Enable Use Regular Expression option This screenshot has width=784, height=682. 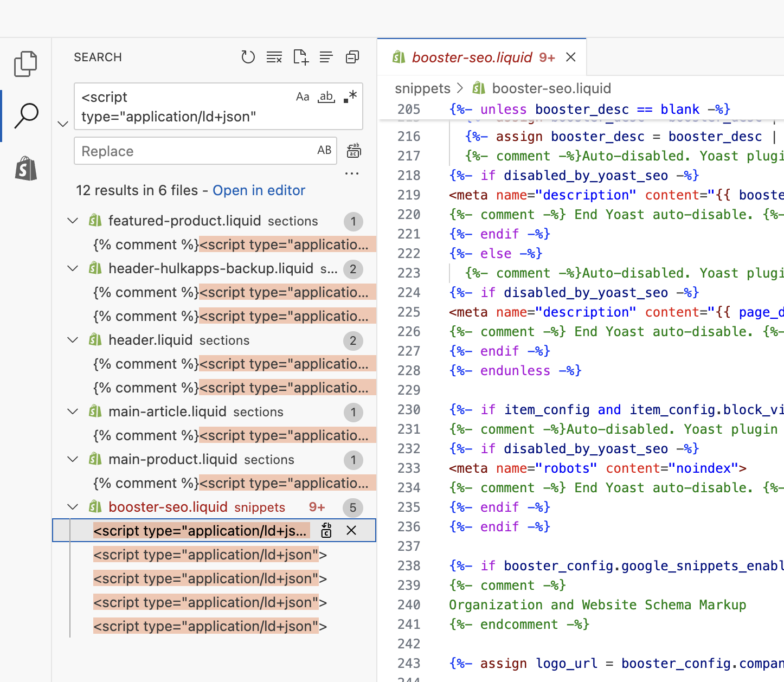tap(350, 97)
